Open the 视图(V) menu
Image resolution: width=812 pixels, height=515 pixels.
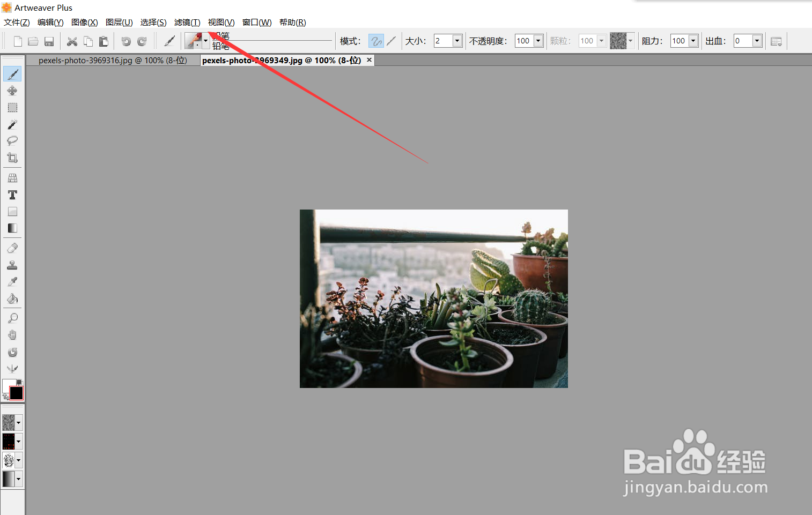click(221, 23)
